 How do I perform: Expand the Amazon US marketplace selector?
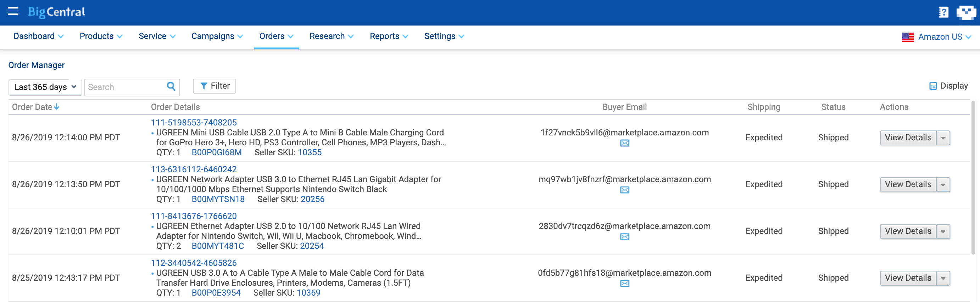(945, 37)
